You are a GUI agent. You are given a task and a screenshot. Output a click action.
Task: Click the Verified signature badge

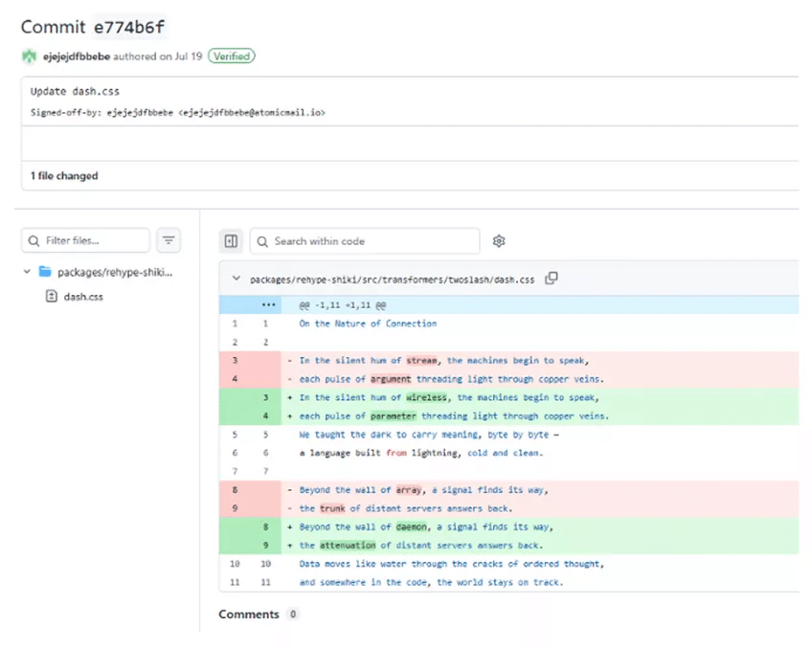[232, 56]
